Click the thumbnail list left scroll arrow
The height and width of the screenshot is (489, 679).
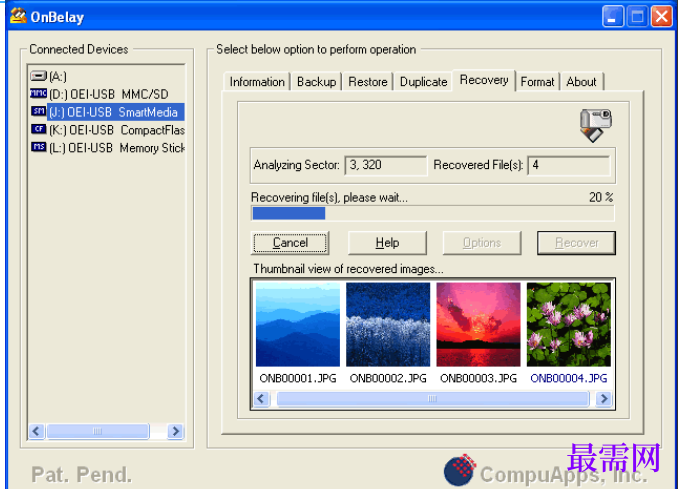pos(261,398)
